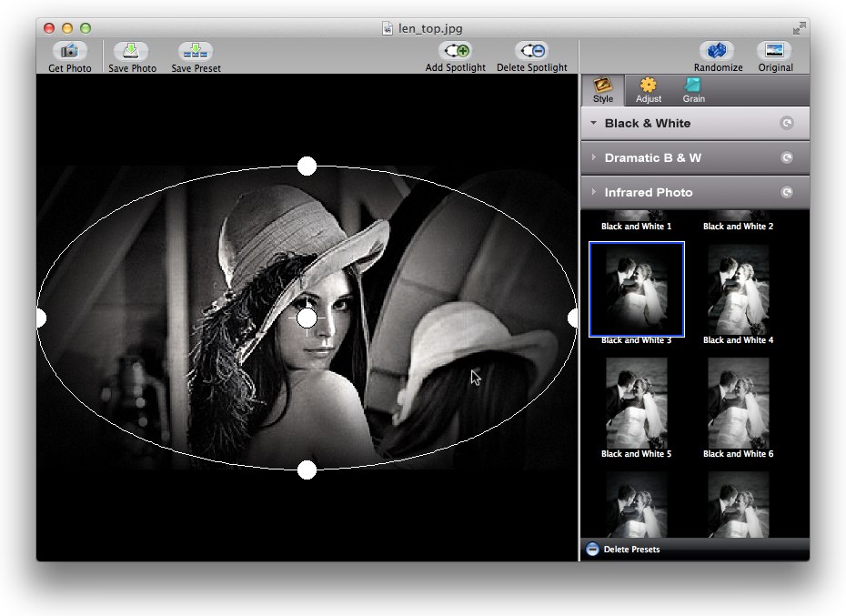Click the Delete Presets button
Screen dimensions: 846x616
pos(623,549)
